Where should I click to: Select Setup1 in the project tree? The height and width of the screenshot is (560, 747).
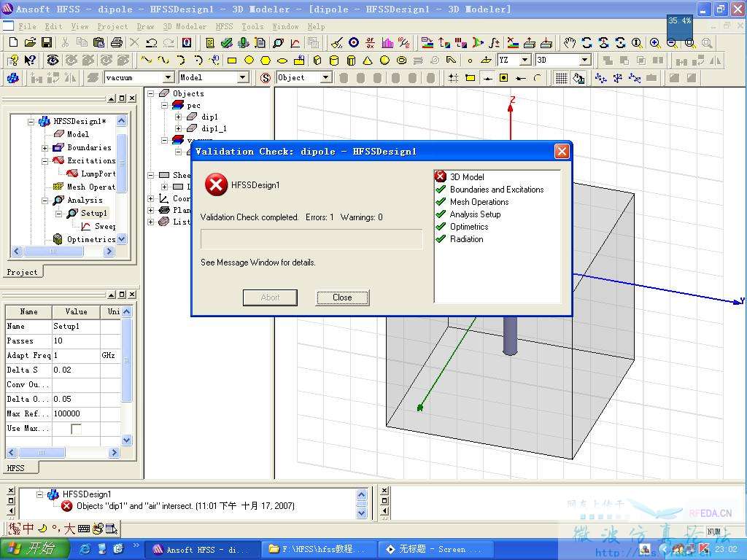pyautogui.click(x=94, y=213)
